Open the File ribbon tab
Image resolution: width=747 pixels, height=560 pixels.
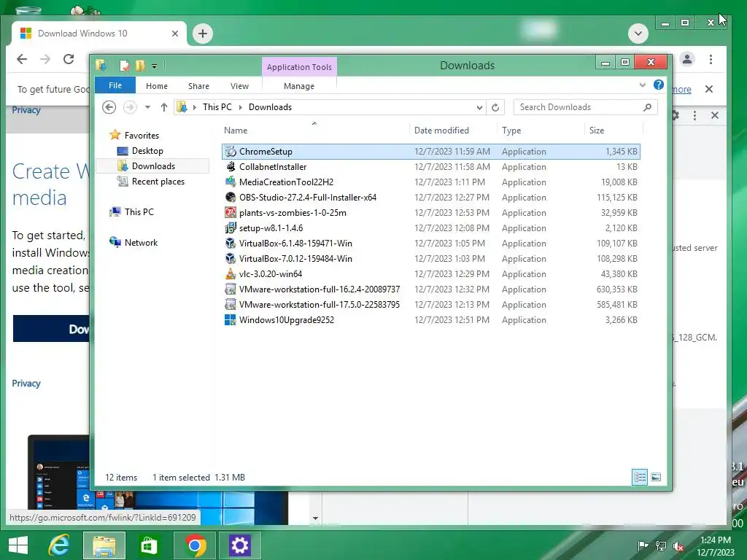(x=115, y=86)
